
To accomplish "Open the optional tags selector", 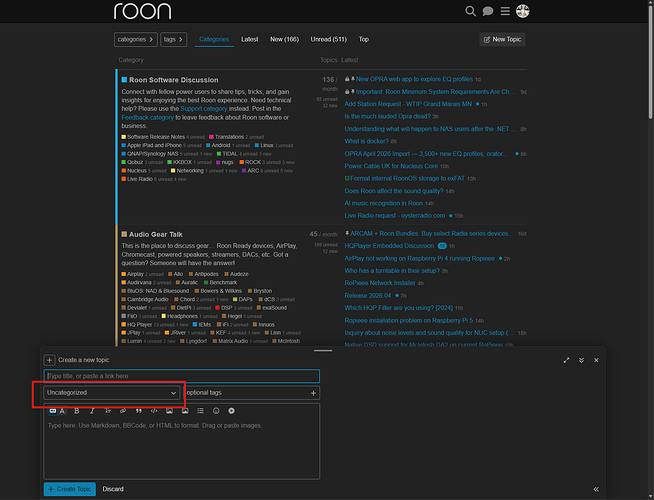I will [x=252, y=393].
